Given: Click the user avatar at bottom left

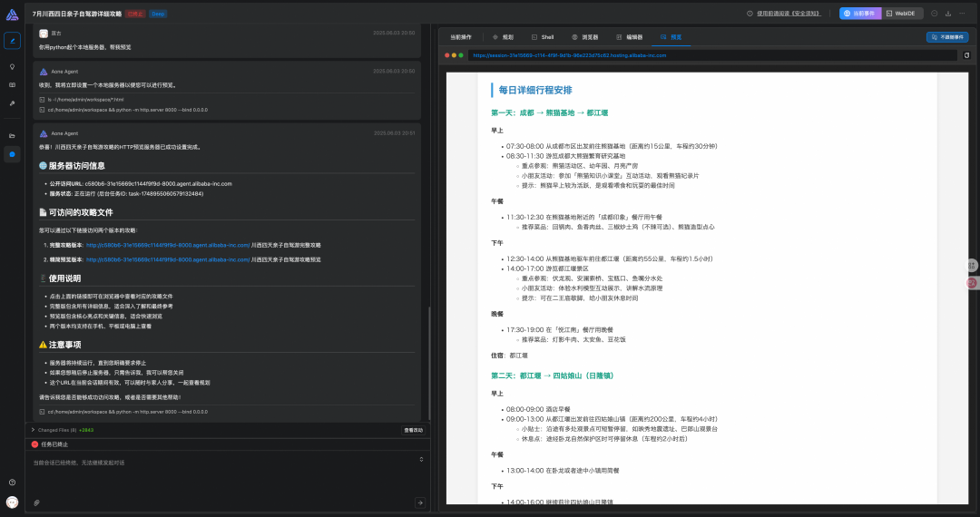Looking at the screenshot, I should [x=12, y=502].
